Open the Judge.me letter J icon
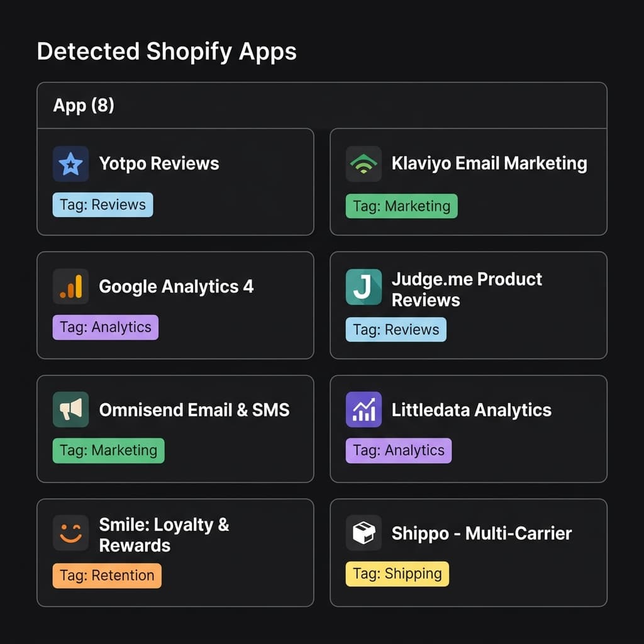The image size is (644, 644). pyautogui.click(x=364, y=286)
